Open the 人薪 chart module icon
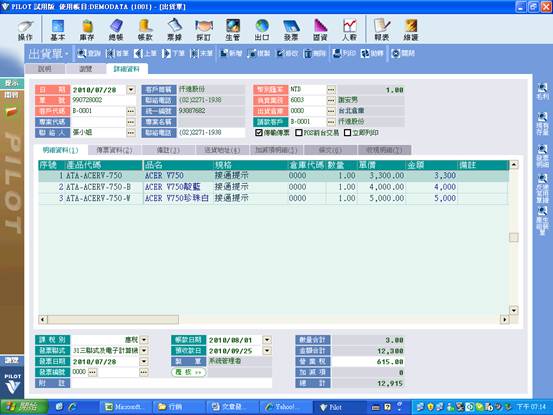This screenshot has width=553, height=415. click(349, 30)
